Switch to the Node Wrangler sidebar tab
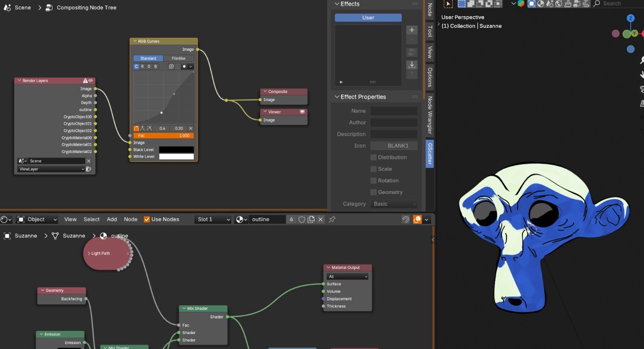644x349 pixels. 430,115
